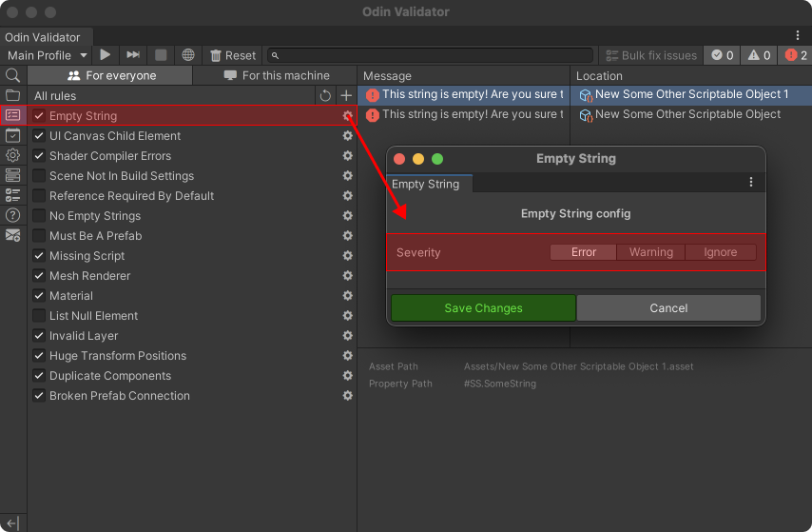Click the help question mark sidebar icon

pyautogui.click(x=13, y=215)
